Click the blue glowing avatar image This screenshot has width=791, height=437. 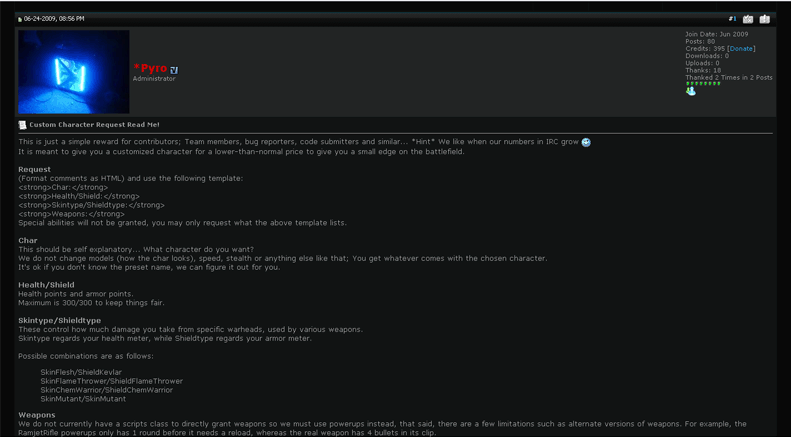tap(74, 72)
